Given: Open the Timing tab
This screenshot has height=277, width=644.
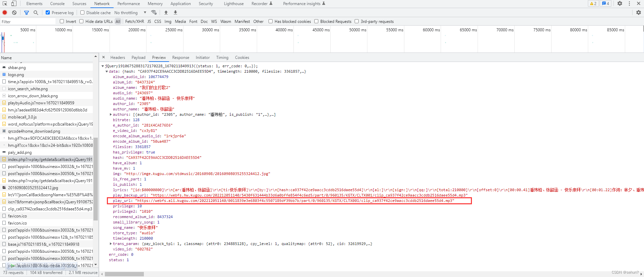Looking at the screenshot, I should pyautogui.click(x=222, y=58).
